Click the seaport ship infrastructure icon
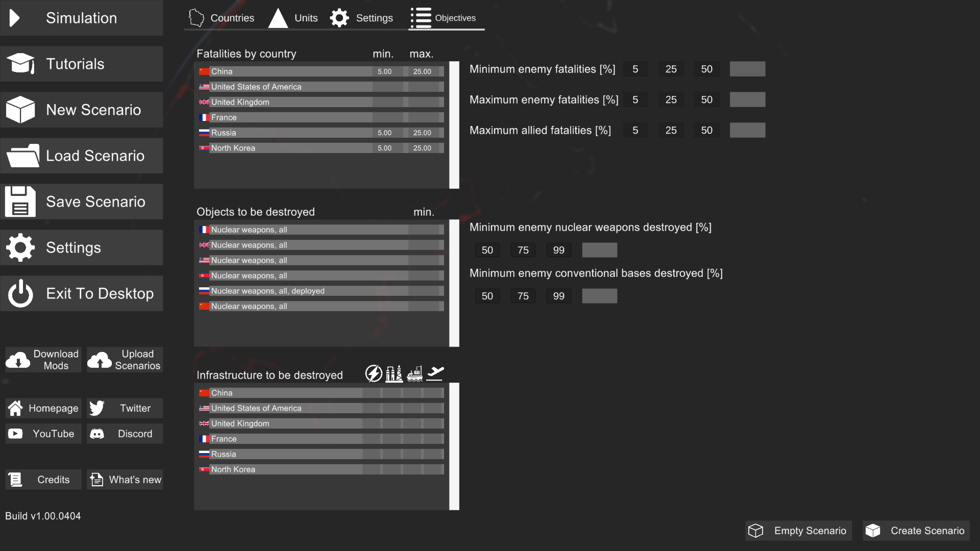This screenshot has height=551, width=980. pos(414,374)
